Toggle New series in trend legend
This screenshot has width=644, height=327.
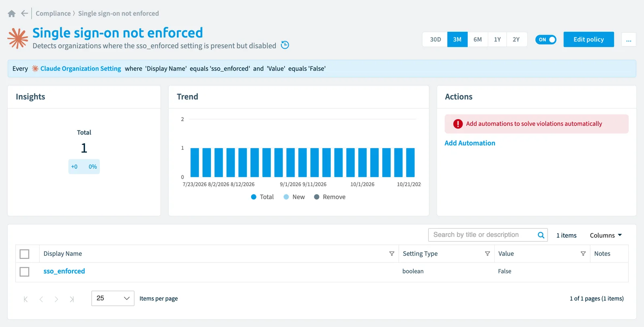(294, 197)
